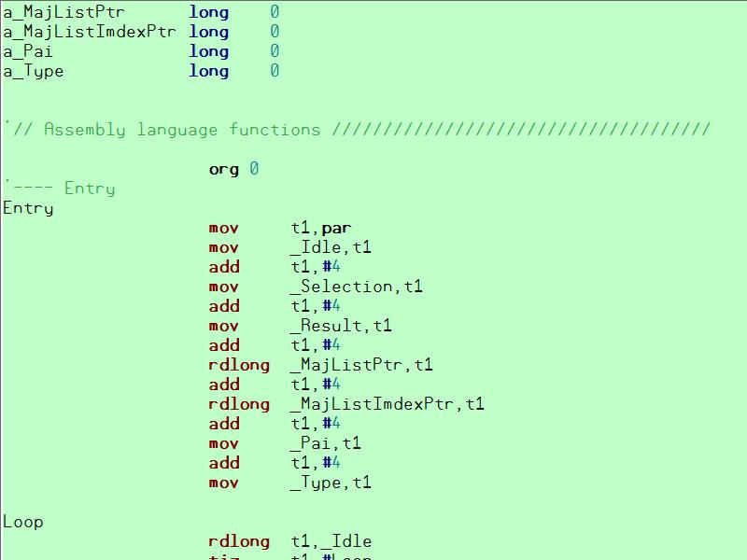This screenshot has width=747, height=560.
Task: Click the _Pai,t1 operand
Action: (x=325, y=443)
